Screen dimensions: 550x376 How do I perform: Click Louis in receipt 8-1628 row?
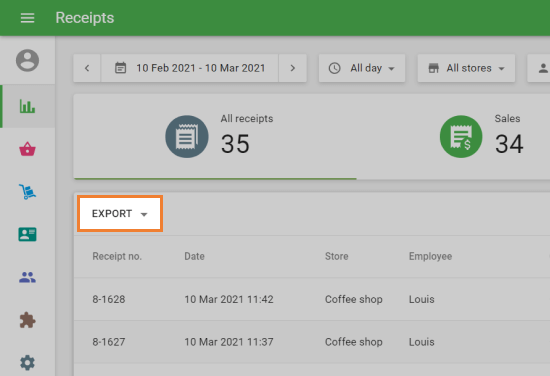coord(422,299)
